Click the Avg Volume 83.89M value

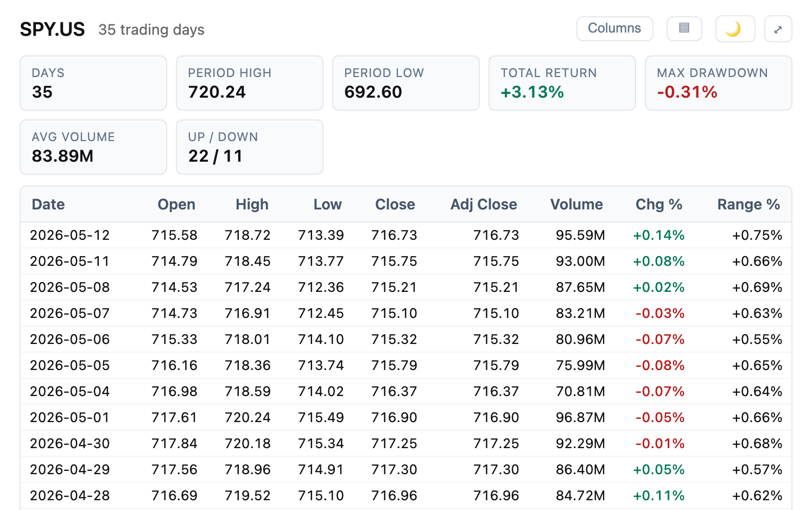tap(62, 156)
